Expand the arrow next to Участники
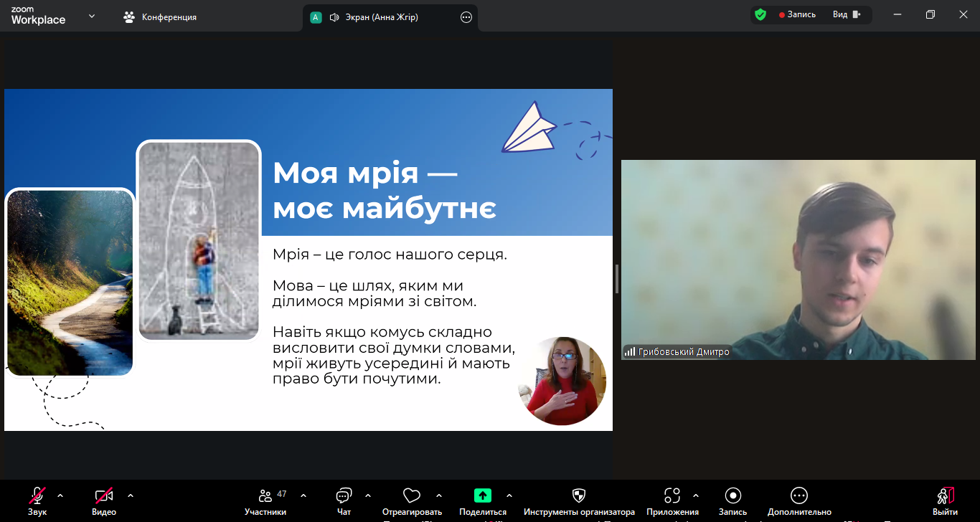Image resolution: width=980 pixels, height=522 pixels. click(303, 495)
